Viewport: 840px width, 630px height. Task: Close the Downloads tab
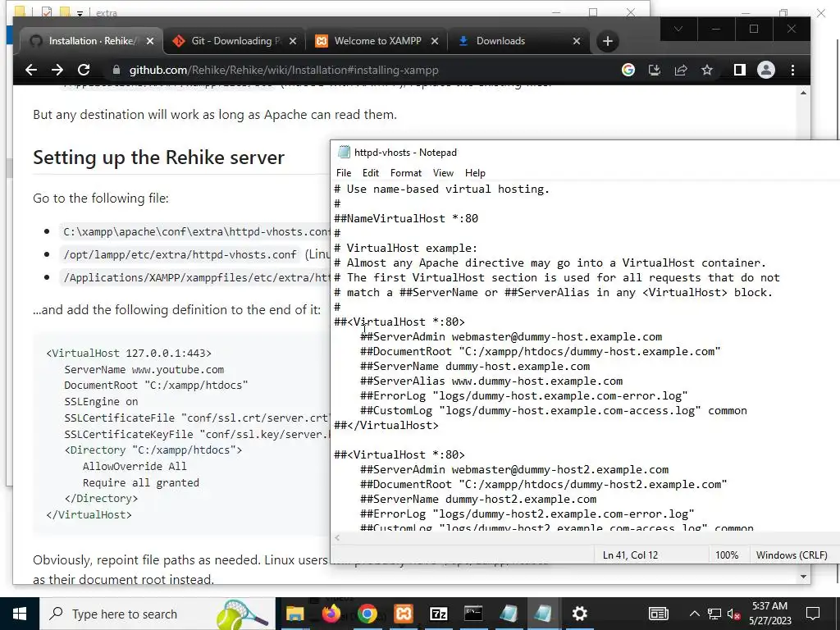(x=577, y=41)
